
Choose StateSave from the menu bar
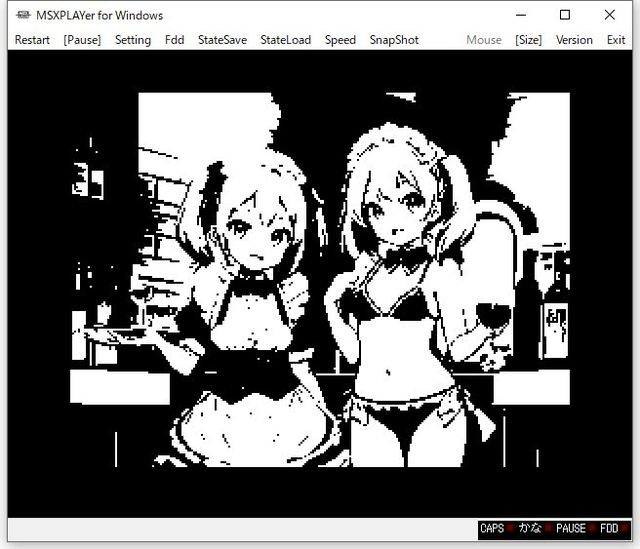(222, 40)
